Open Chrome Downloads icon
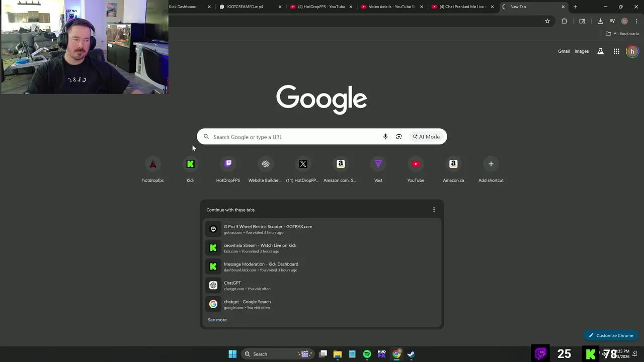 600,21
